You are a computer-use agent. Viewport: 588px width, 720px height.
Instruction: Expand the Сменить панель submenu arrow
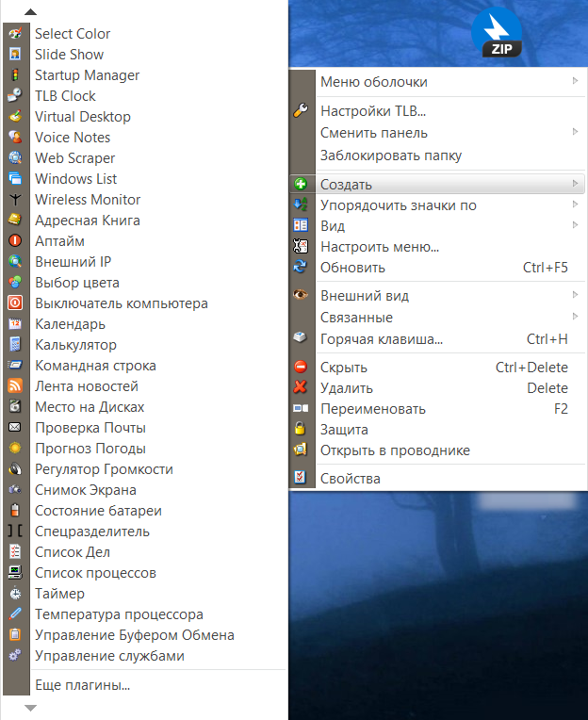575,133
